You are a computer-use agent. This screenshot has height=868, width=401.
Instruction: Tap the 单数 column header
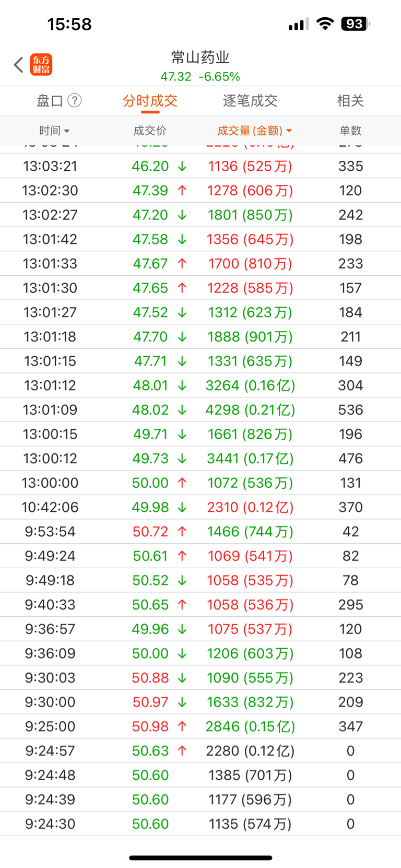(350, 131)
